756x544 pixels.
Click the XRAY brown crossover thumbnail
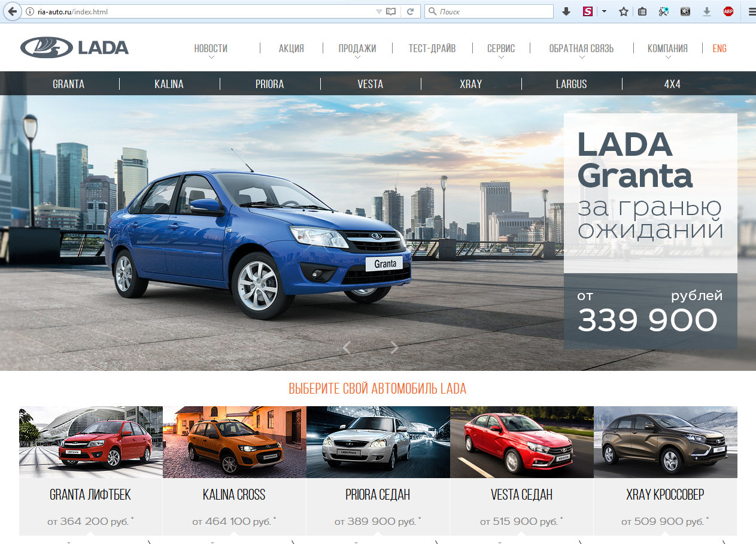(x=666, y=442)
